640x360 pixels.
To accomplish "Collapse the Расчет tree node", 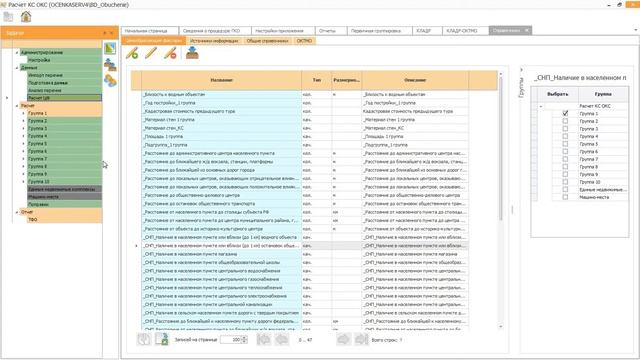I will (x=17, y=106).
